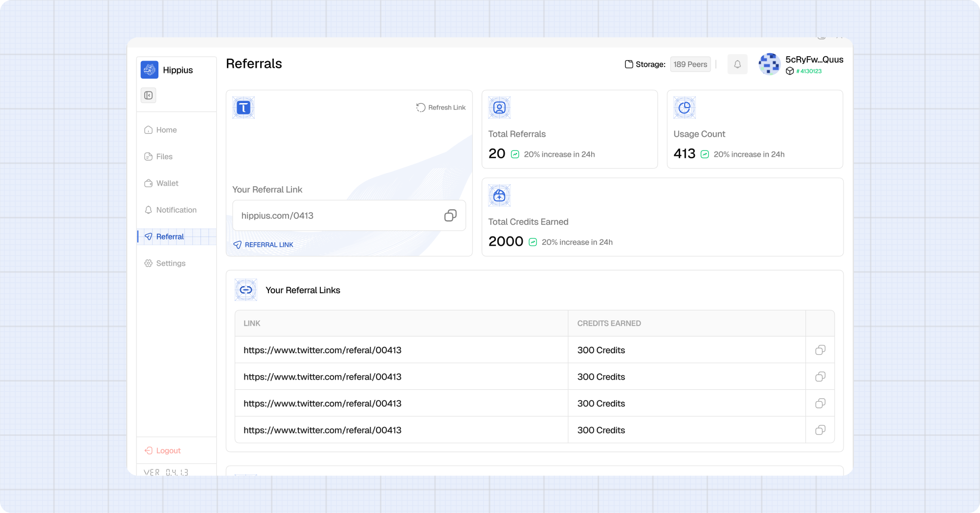
Task: Click the Total Credits value 2000
Action: pos(506,241)
